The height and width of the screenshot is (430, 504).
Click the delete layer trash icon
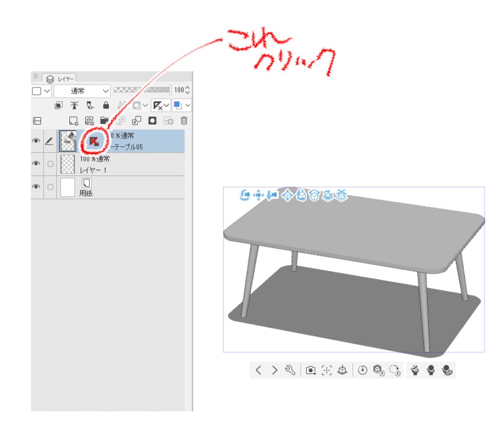(x=184, y=120)
